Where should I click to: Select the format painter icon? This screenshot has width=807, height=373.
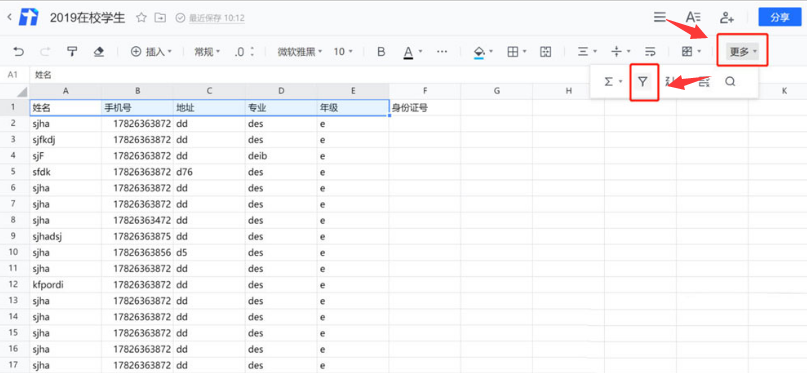(x=73, y=51)
